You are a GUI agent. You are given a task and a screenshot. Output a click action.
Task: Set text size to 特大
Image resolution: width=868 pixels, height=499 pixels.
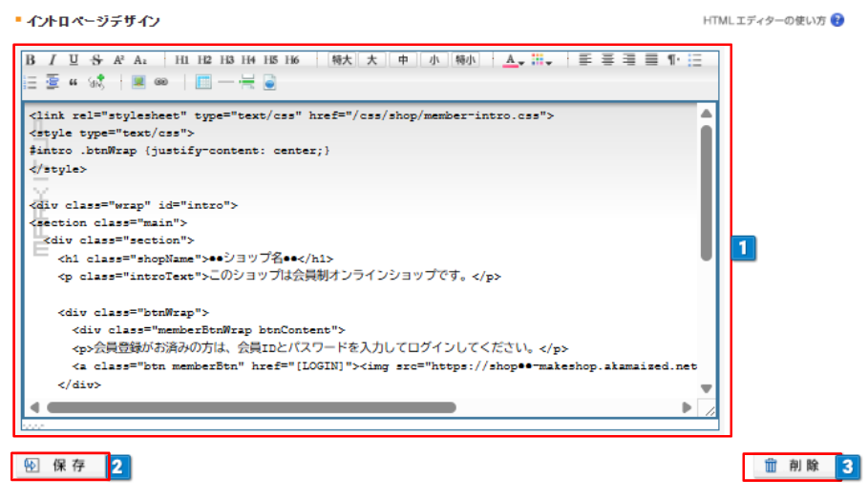click(341, 60)
